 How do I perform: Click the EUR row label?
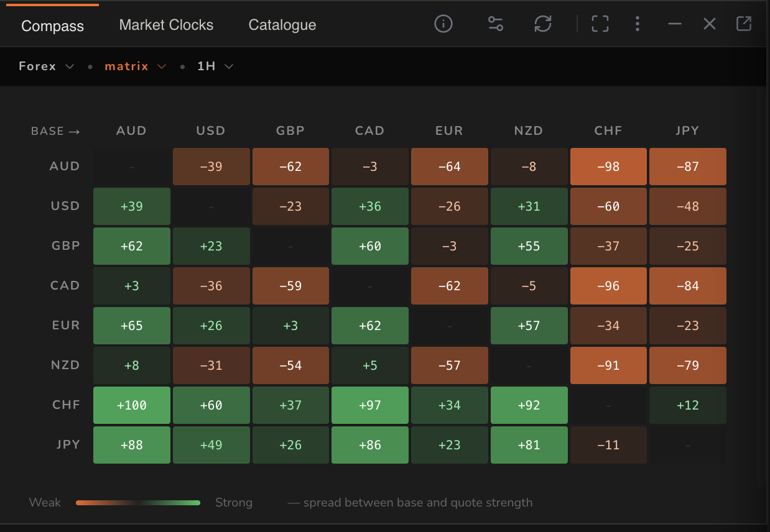click(x=65, y=326)
